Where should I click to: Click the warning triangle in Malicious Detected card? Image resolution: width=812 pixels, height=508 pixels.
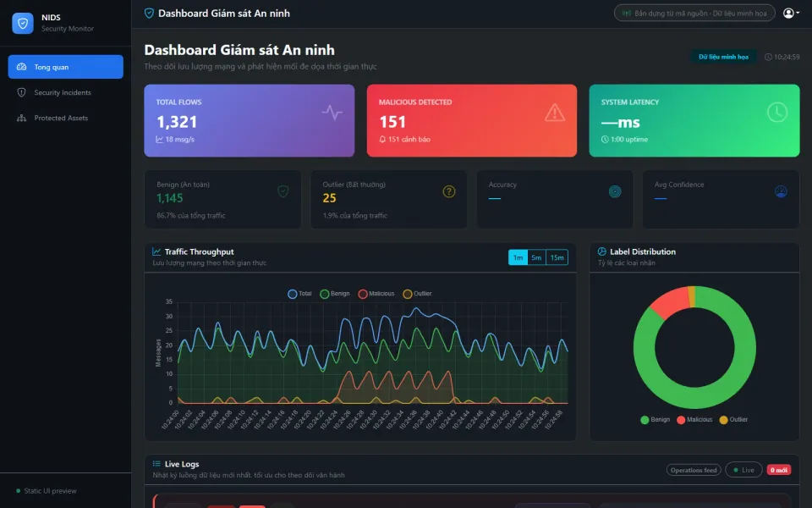tap(555, 112)
